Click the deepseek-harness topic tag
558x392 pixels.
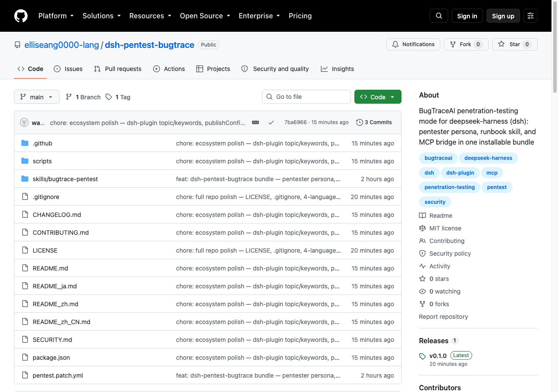488,158
